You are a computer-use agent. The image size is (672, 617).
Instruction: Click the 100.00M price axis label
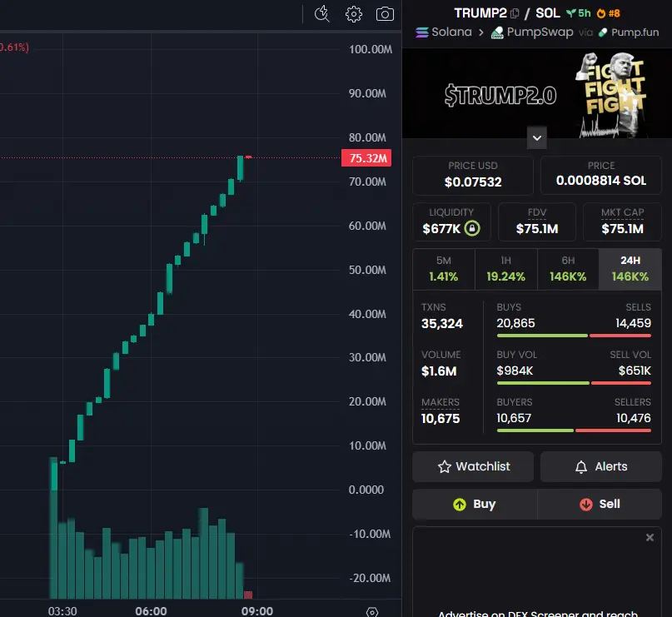coord(371,49)
